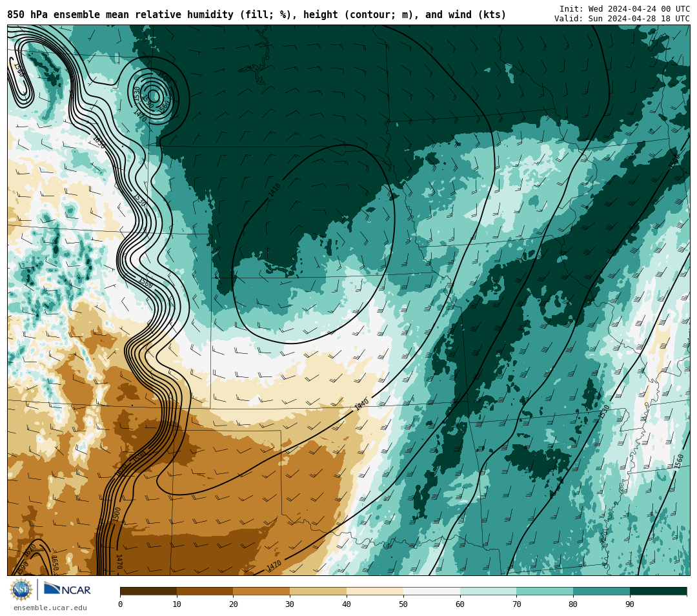The height and width of the screenshot is (616, 697).
Task: Click the Init: Wed 2024-04-24 00 UTC text
Action: (625, 9)
